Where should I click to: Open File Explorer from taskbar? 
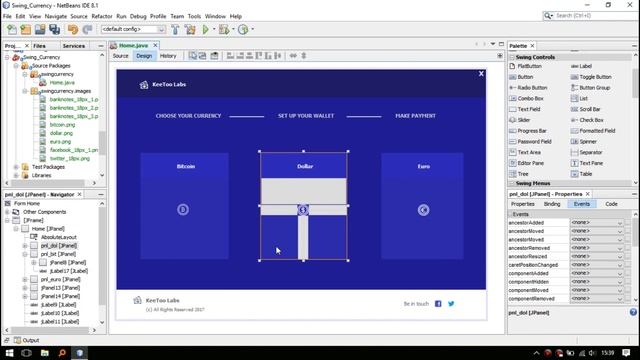click(44, 353)
